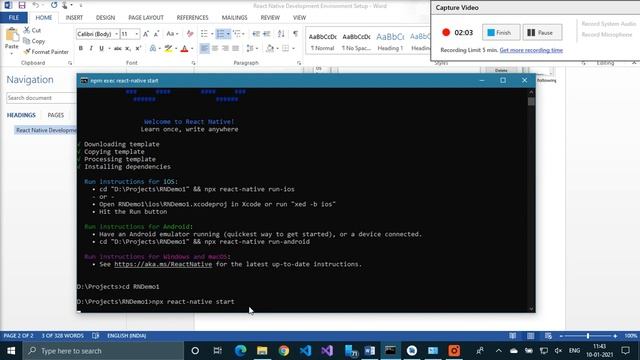Screen dimensions: 640x360
Task: Switch to Read Mode view in status bar
Action: pyautogui.click(x=513, y=336)
